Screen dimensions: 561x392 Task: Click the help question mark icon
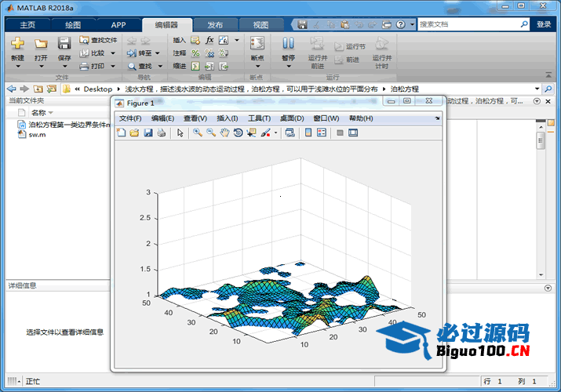(401, 24)
